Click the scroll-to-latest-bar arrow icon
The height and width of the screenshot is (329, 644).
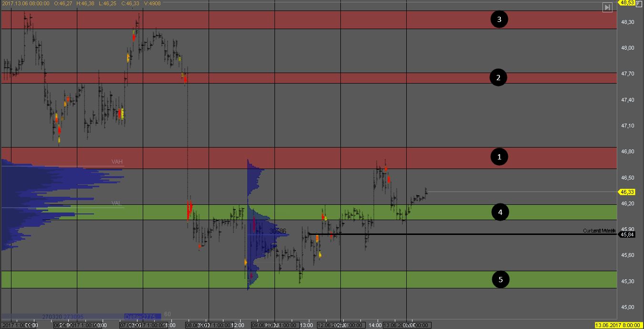pyautogui.click(x=607, y=7)
